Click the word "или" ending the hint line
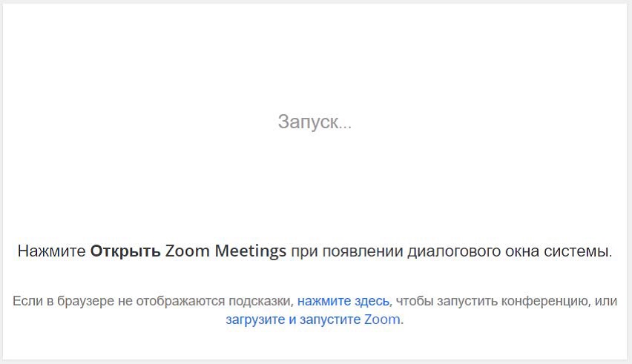Viewport: 632px width, 364px height. pyautogui.click(x=607, y=301)
